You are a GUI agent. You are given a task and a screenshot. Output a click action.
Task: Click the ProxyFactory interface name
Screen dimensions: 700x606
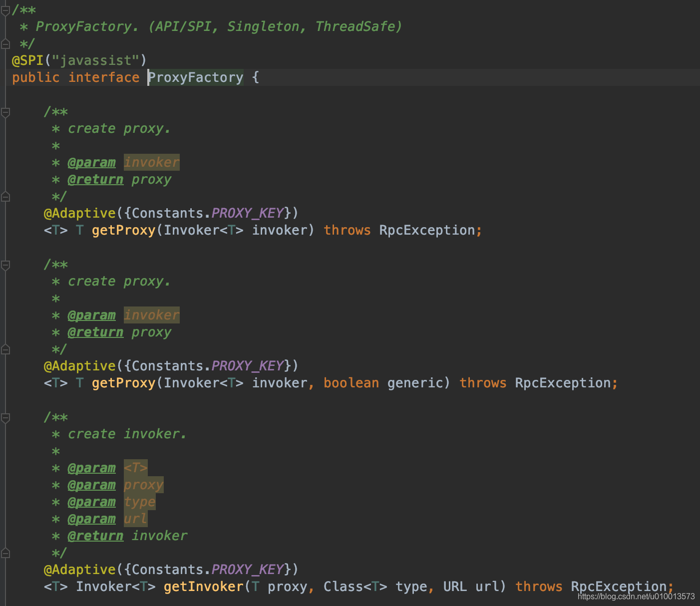point(196,77)
